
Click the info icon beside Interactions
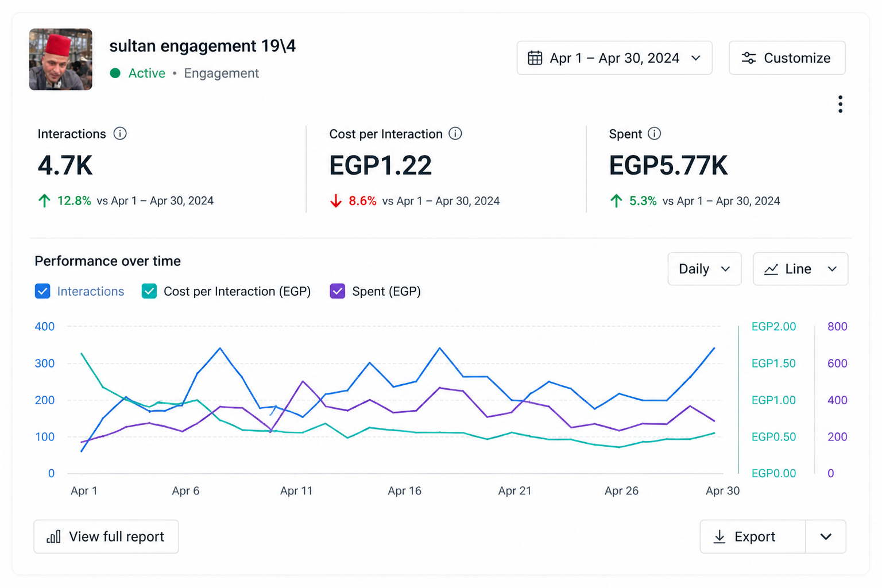(120, 134)
